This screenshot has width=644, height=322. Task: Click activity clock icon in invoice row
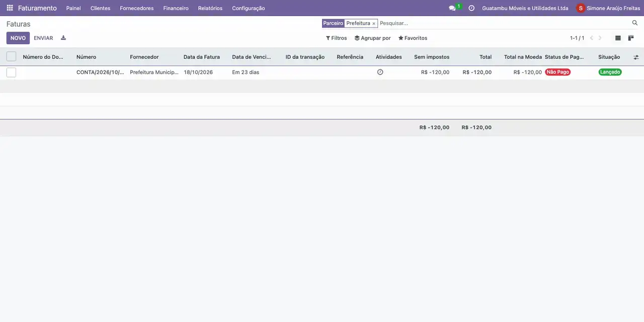click(380, 72)
